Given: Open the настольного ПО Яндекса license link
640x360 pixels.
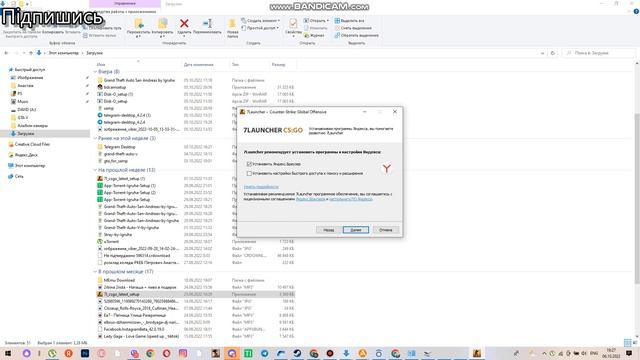Looking at the screenshot, I should pos(351,199).
